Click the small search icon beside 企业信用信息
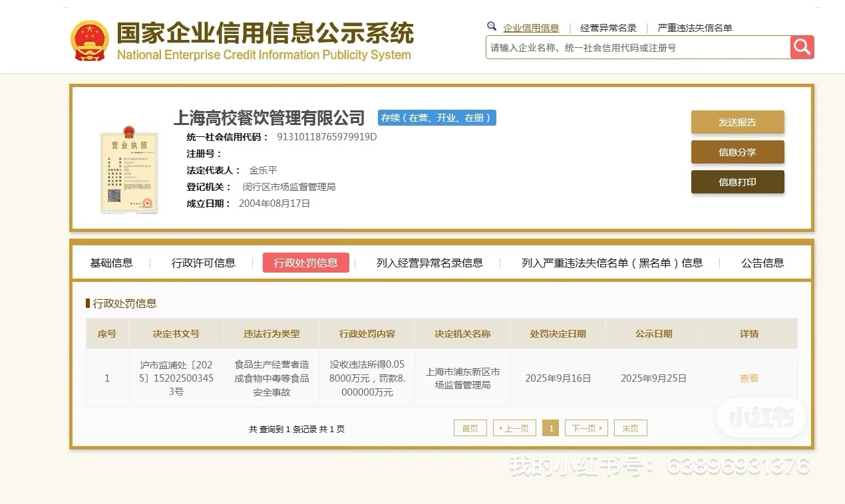This screenshot has width=845, height=504. (492, 25)
